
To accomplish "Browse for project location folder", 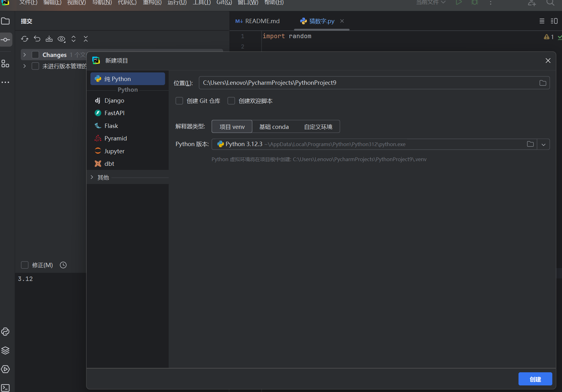I will click(543, 83).
